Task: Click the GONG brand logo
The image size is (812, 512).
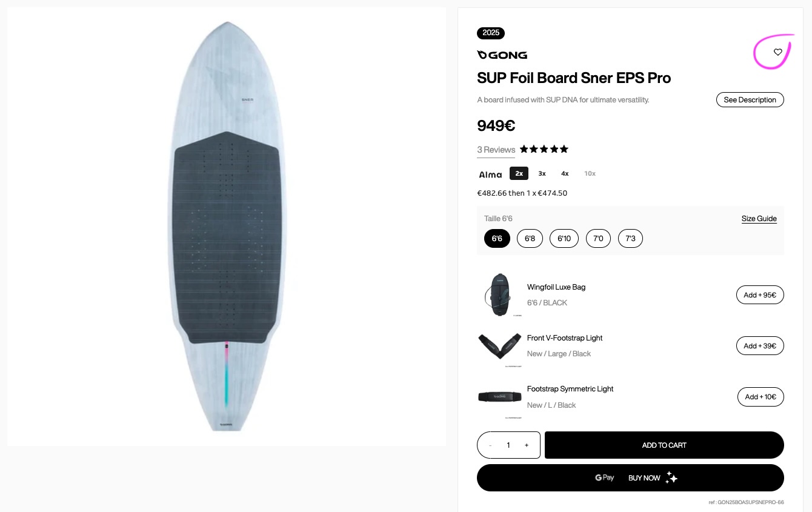Action: pos(502,55)
